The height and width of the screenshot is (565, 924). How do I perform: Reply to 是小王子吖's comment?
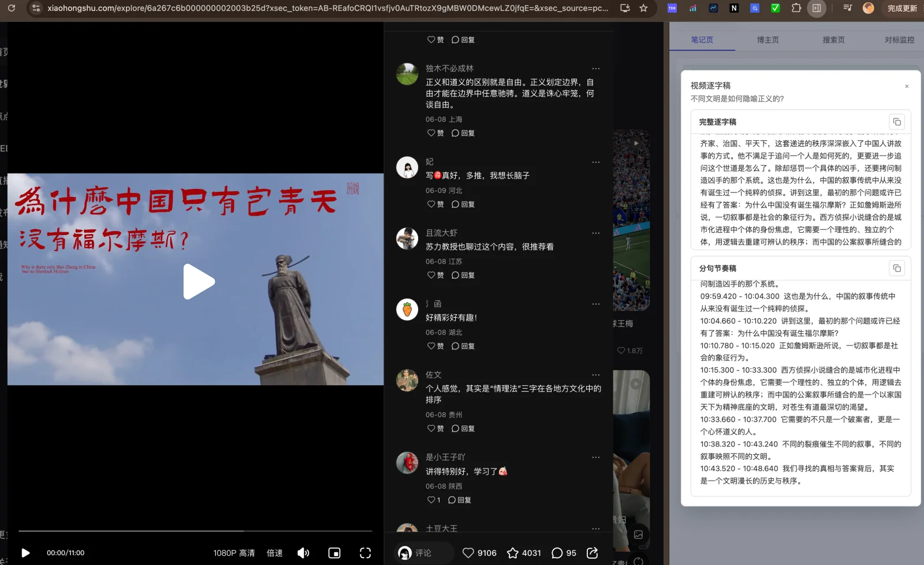[x=460, y=500]
